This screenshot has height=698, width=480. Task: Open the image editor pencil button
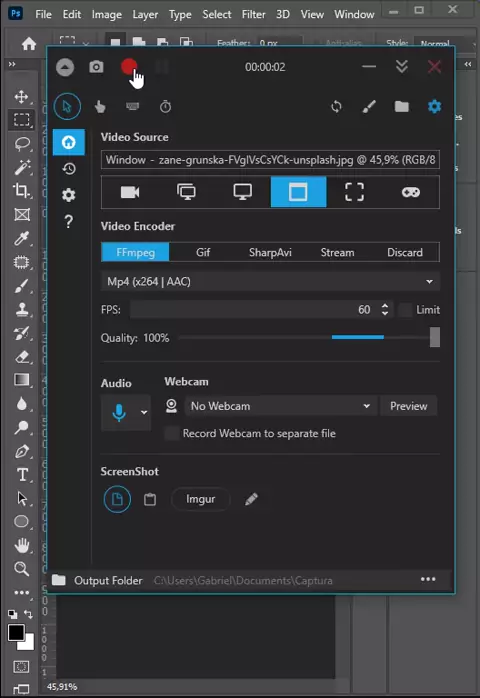click(x=251, y=499)
